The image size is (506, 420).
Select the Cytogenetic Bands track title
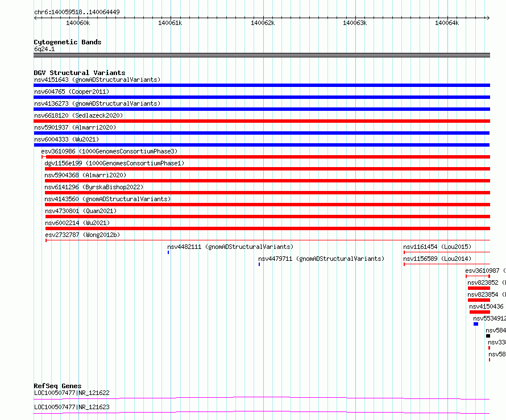pyautogui.click(x=68, y=42)
